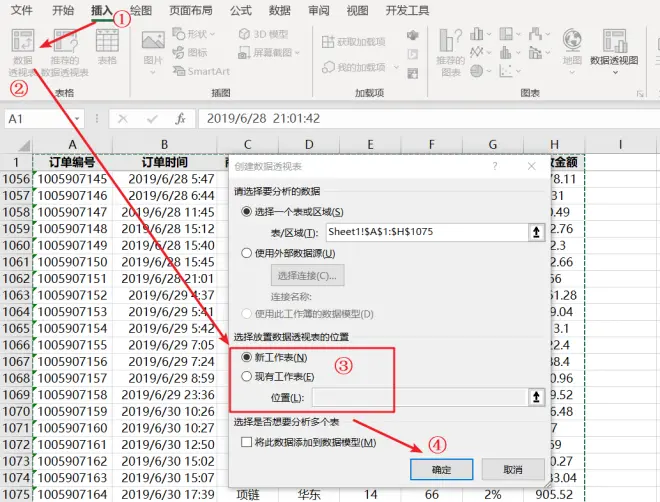Choose the 现有工作表 radio option
660x502 pixels.
click(246, 377)
